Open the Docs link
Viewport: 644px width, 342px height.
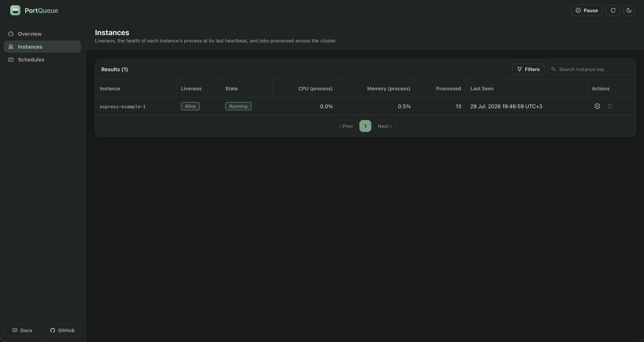click(x=22, y=330)
